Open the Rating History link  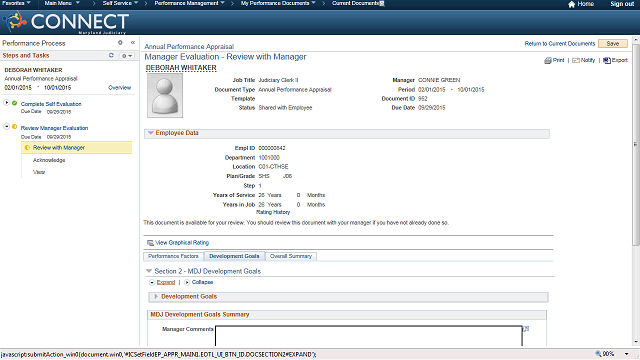tap(273, 212)
